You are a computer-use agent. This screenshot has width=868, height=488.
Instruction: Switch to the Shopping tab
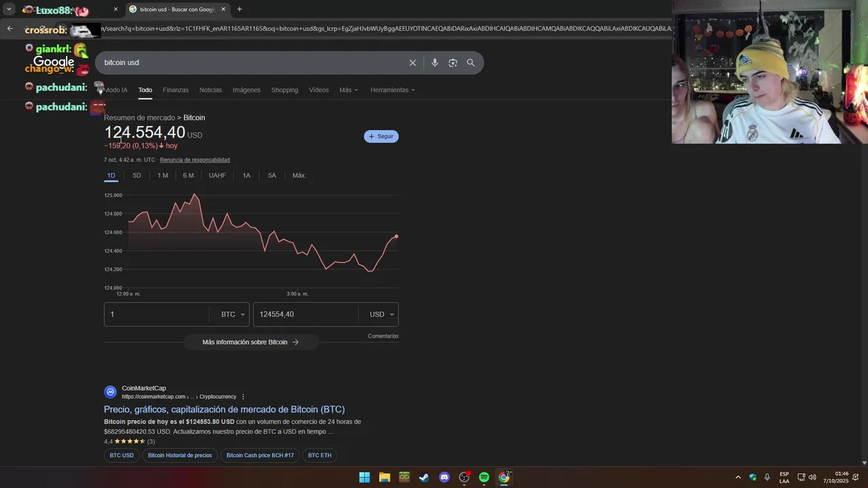pyautogui.click(x=285, y=90)
